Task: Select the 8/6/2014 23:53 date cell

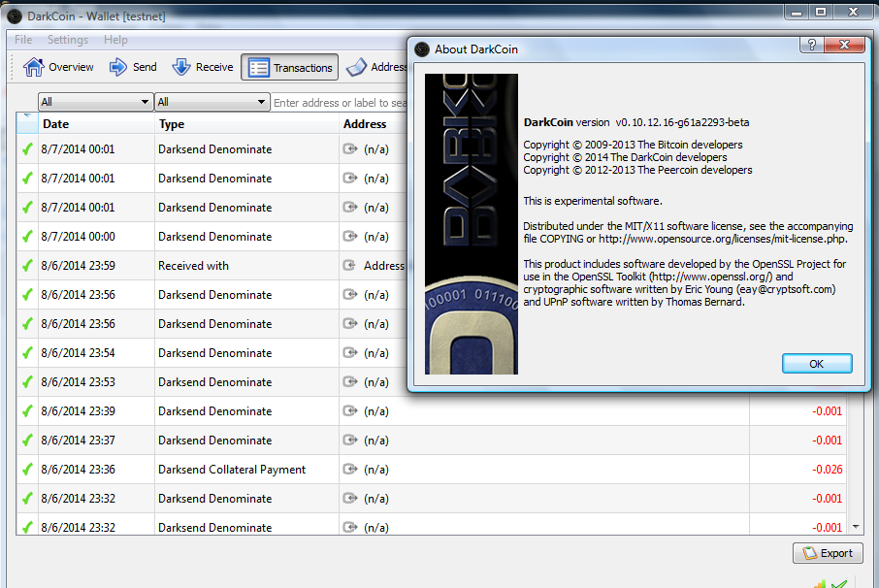Action: tap(96, 382)
